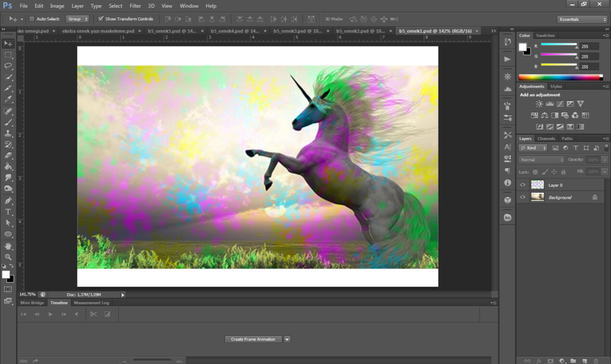Select the Horizontal Type tool

[x=8, y=212]
